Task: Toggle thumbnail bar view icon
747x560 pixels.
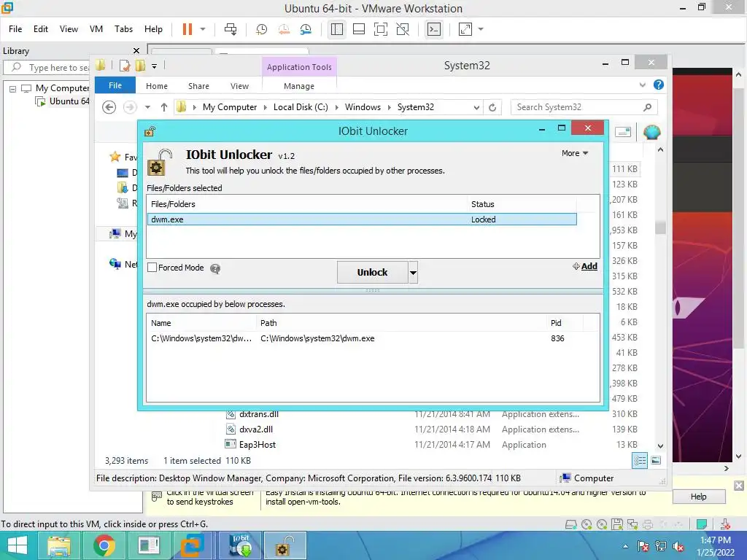Action: (359, 29)
